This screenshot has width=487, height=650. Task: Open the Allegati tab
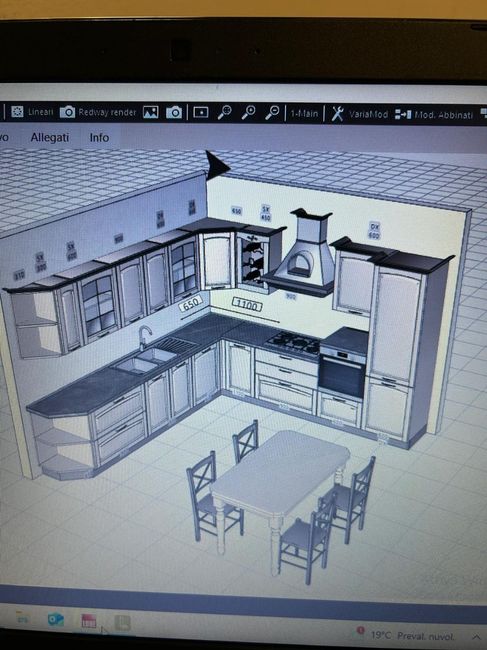coord(50,137)
